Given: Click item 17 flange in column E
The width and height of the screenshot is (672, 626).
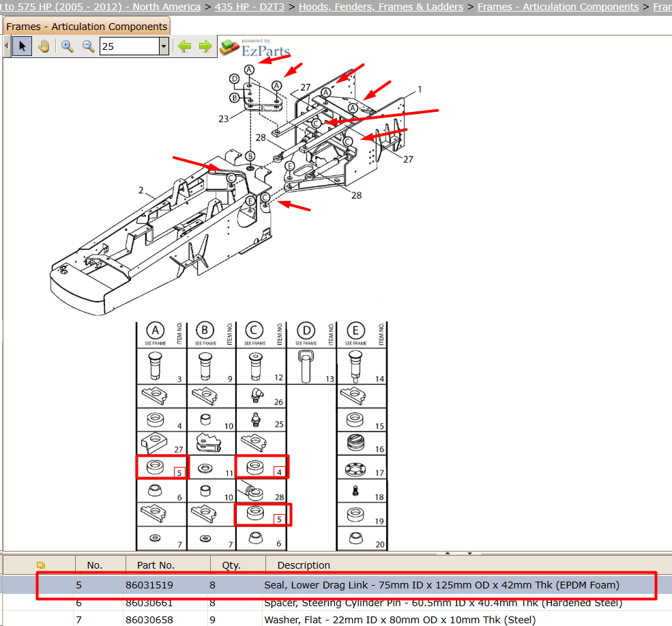Looking at the screenshot, I should (x=355, y=470).
